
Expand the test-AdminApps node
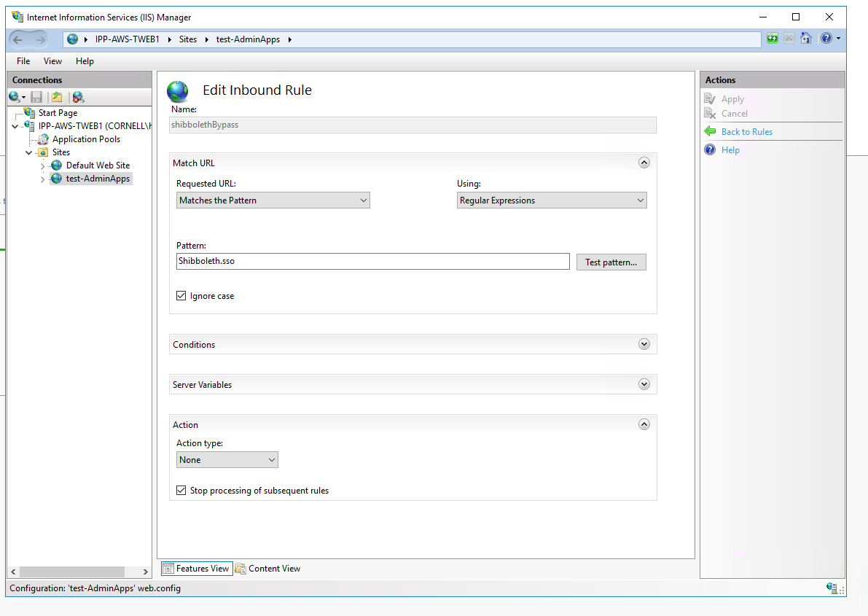[42, 179]
